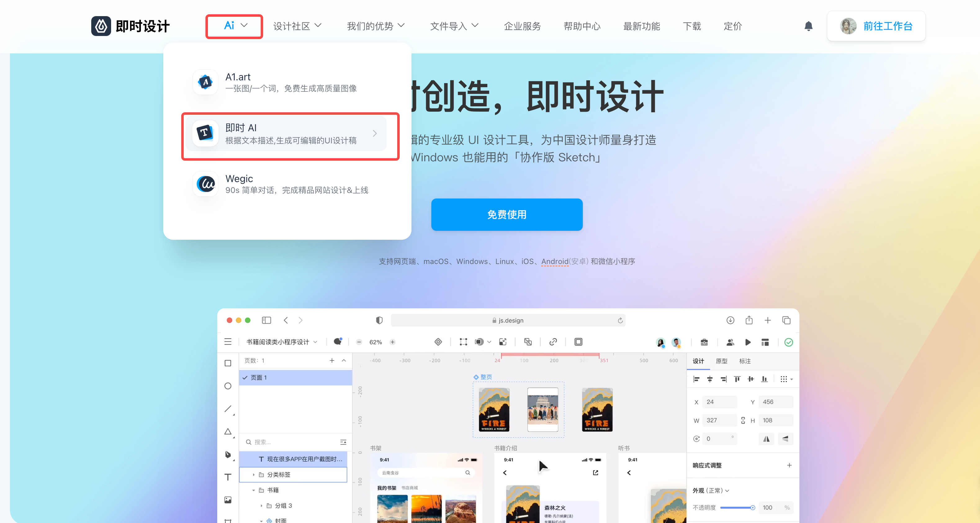The width and height of the screenshot is (980, 523).
Task: Open the hamburger menu in the editor toolbar
Action: [x=228, y=342]
